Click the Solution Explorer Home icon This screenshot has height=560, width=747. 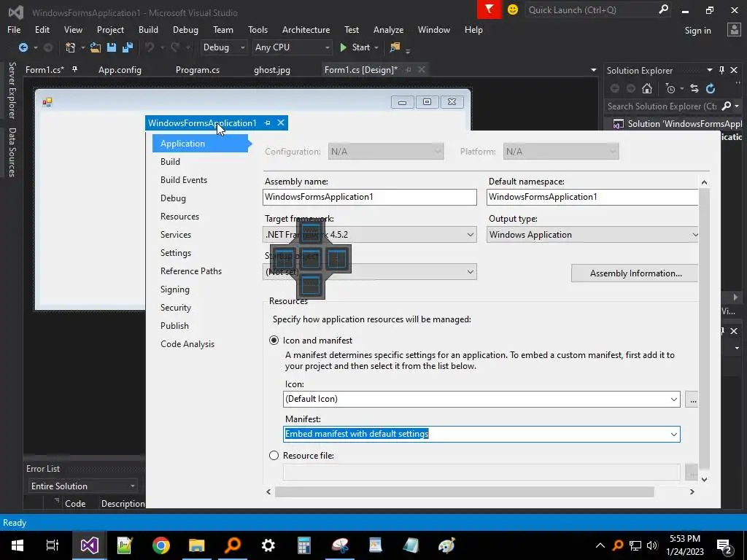(x=647, y=88)
